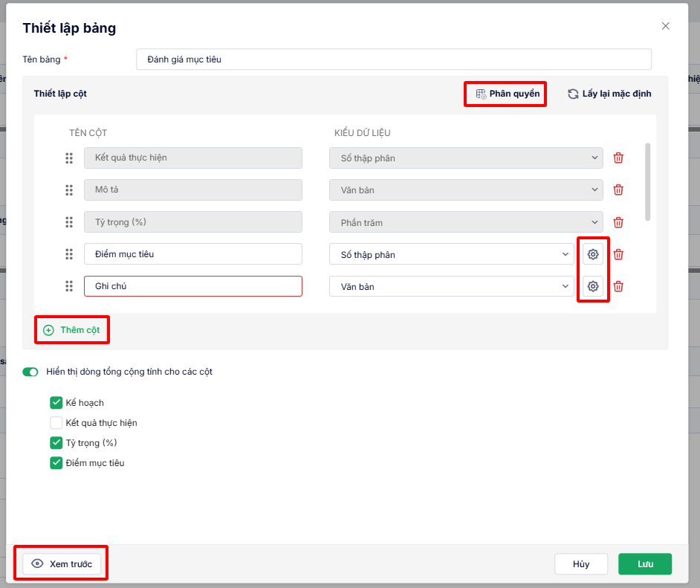This screenshot has height=588, width=700.
Task: Delete the Kết quả thực hiện column
Action: click(x=618, y=158)
